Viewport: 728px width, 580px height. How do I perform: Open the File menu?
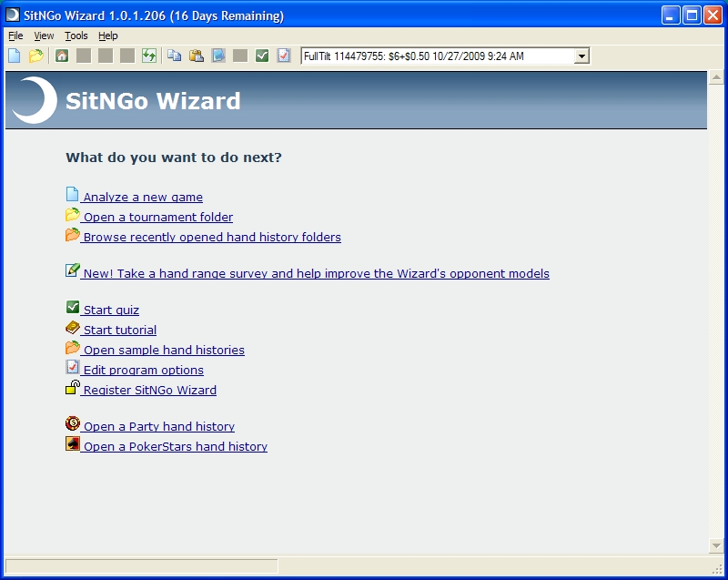[15, 36]
